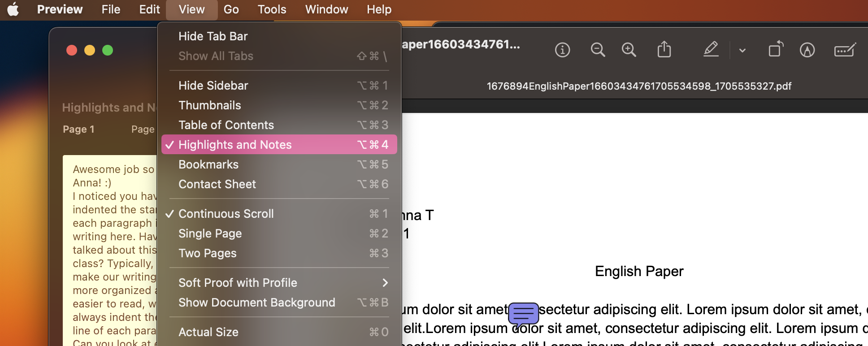This screenshot has height=346, width=868.
Task: Open the form filling tool icon
Action: [x=845, y=50]
